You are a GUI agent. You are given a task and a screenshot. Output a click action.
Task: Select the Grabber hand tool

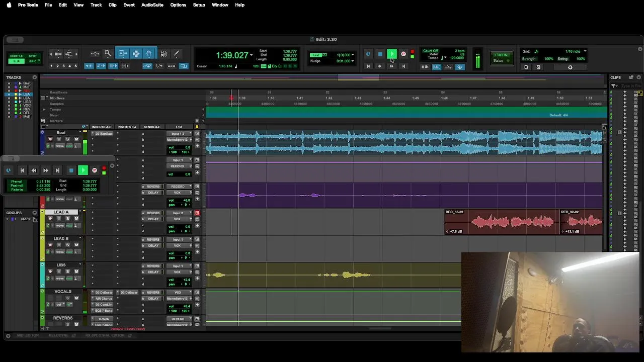[149, 53]
